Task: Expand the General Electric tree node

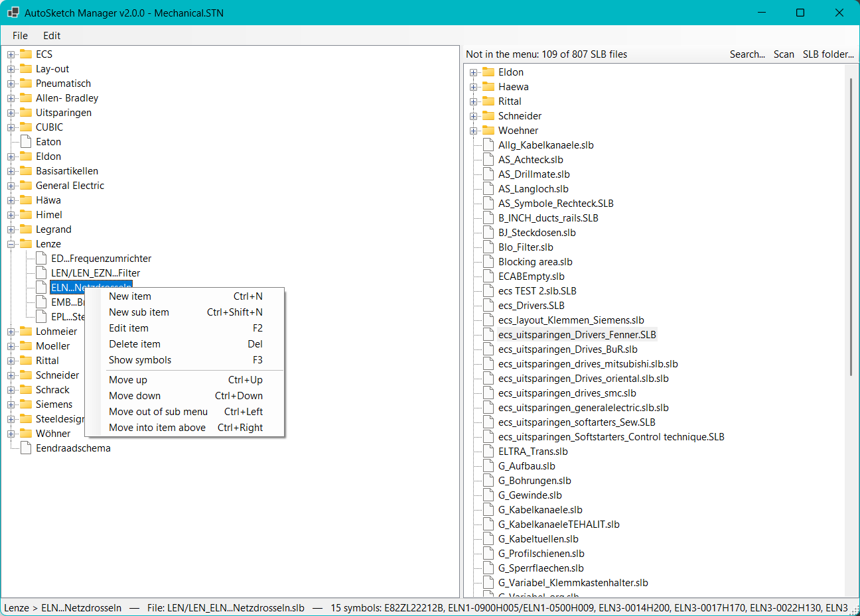Action: [11, 186]
